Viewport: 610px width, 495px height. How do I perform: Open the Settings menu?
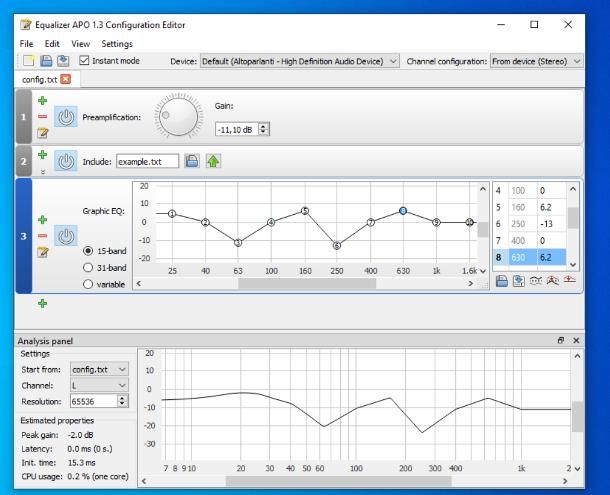click(117, 44)
